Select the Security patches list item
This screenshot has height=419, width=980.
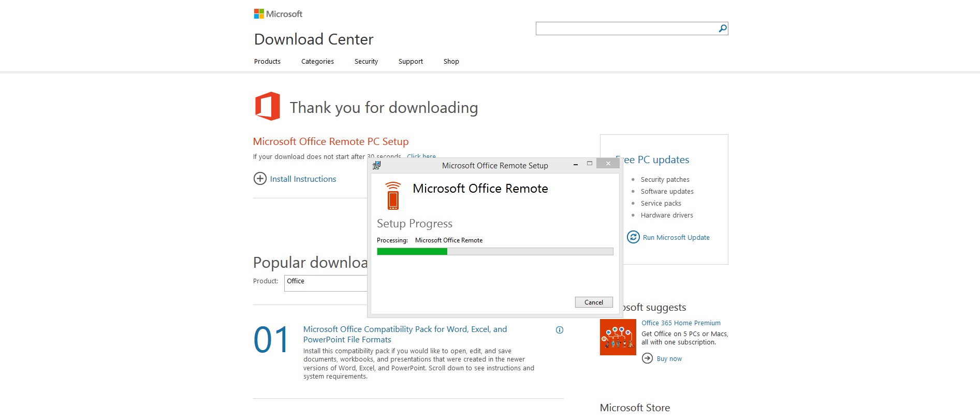tap(665, 179)
